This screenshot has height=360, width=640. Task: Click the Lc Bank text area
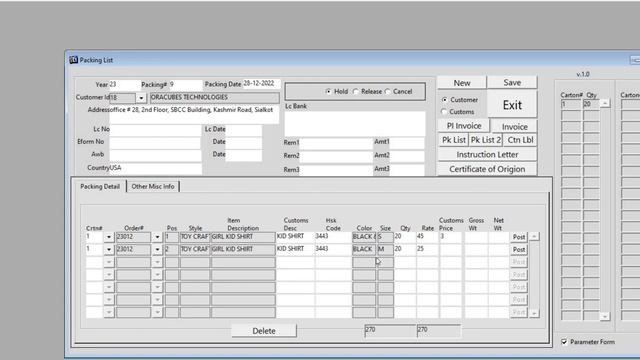(x=355, y=124)
